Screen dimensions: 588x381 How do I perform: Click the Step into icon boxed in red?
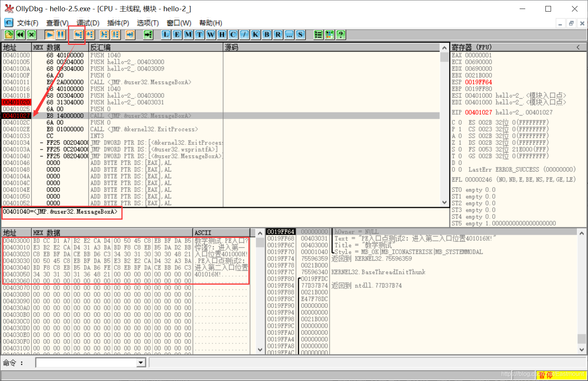(78, 35)
